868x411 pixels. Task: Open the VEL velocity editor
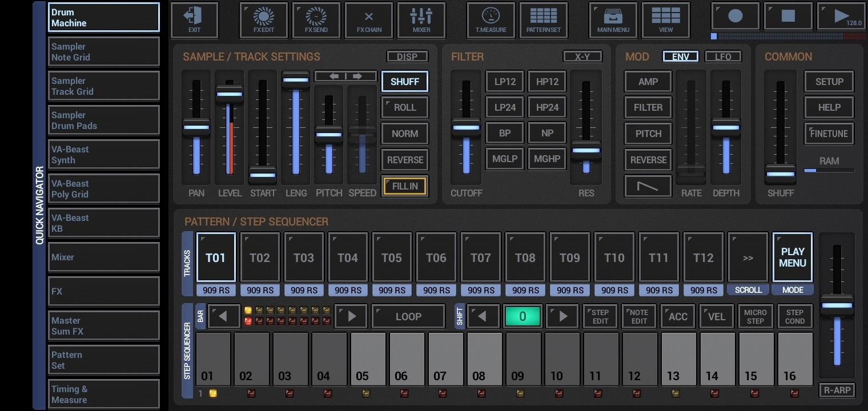tap(717, 316)
